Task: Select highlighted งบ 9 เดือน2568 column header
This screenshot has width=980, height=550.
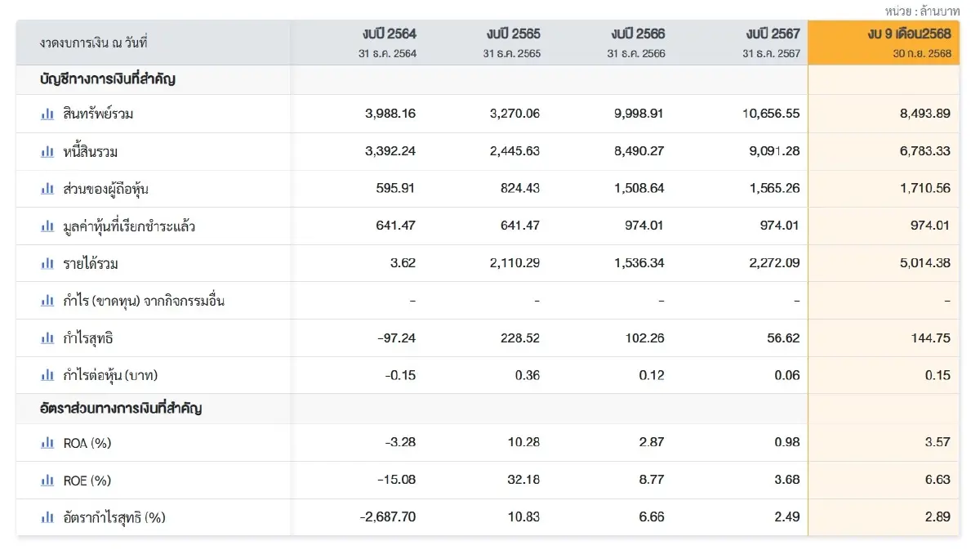Action: [x=909, y=34]
